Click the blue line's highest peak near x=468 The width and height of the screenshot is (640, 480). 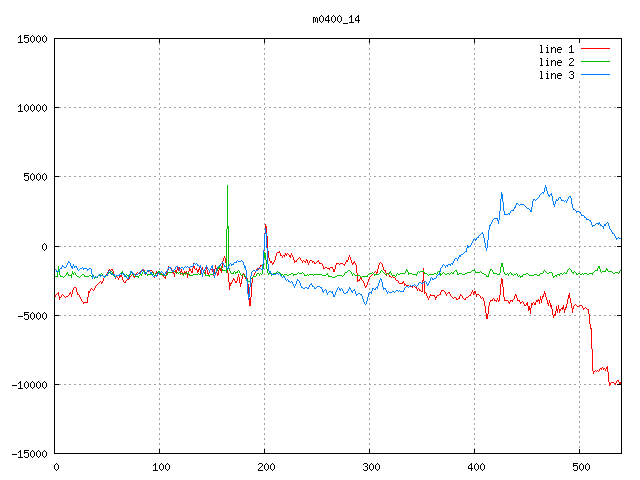(546, 187)
